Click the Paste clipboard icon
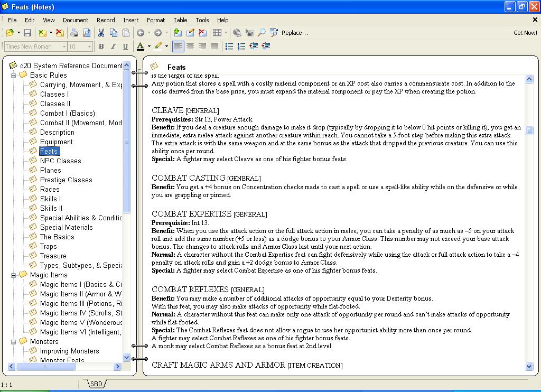Image resolution: width=541 pixels, height=392 pixels. pyautogui.click(x=126, y=33)
